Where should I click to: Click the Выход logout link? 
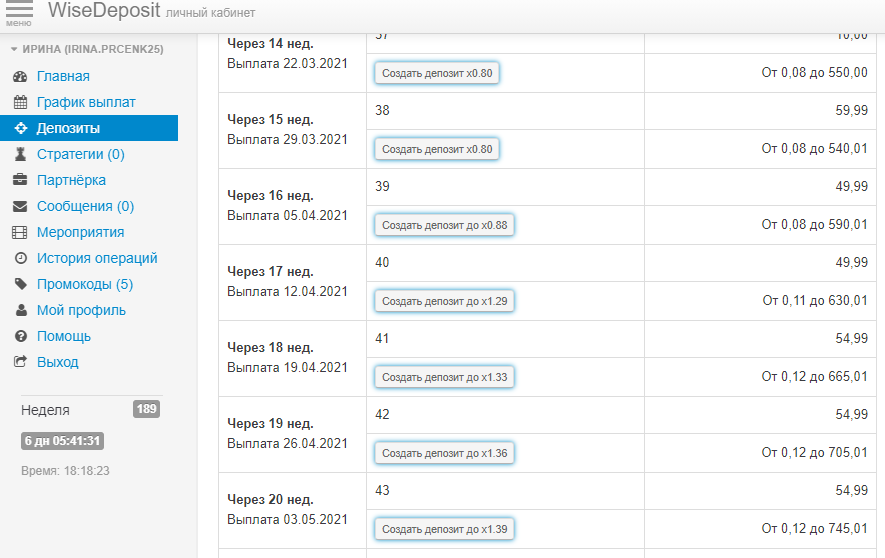57,362
